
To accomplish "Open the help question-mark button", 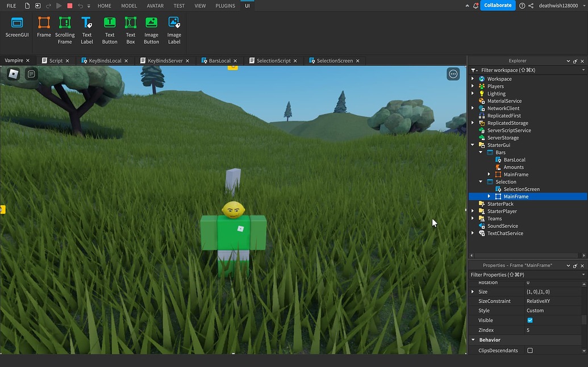I will [521, 5].
